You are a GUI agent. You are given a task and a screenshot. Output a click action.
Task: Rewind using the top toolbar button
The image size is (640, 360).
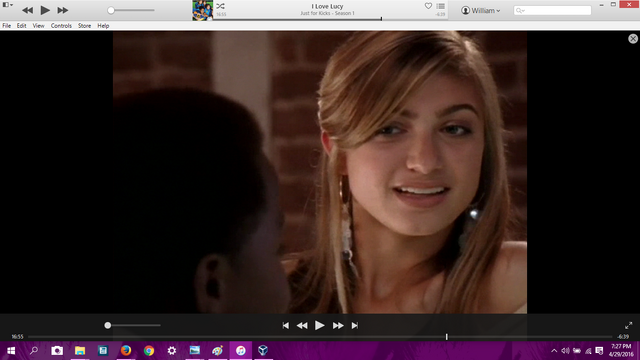click(27, 10)
